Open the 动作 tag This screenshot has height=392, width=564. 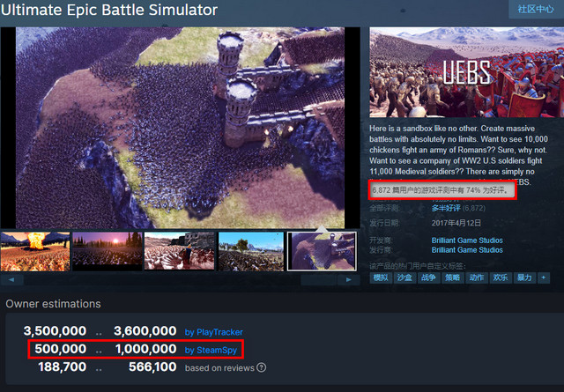click(476, 277)
